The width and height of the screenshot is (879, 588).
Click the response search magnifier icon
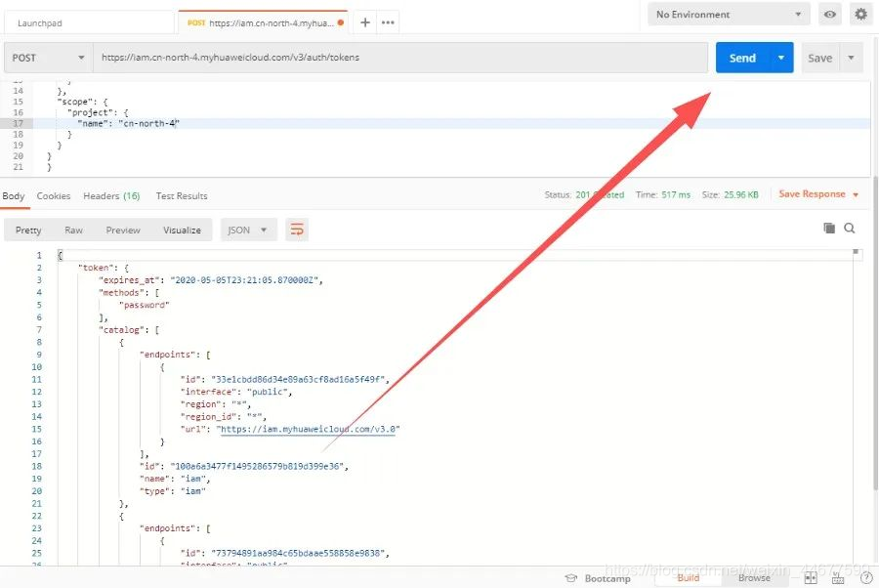[850, 228]
